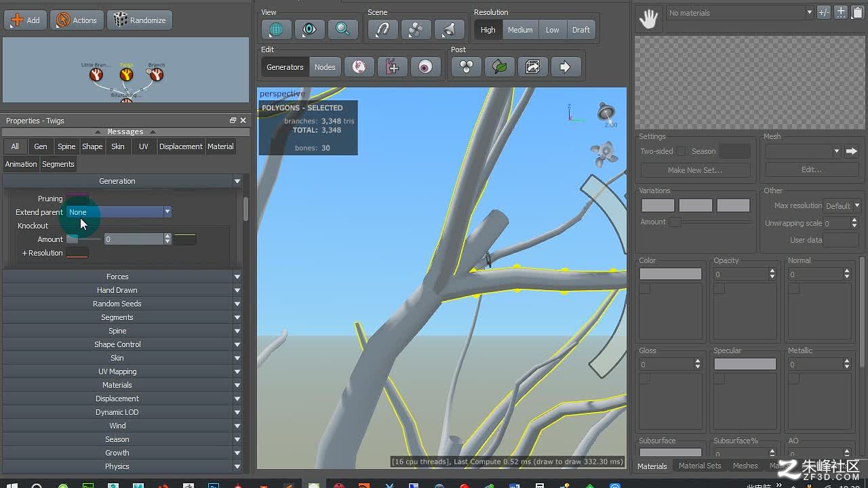868x488 pixels.
Task: Click the add branch edit icon
Action: coord(393,67)
